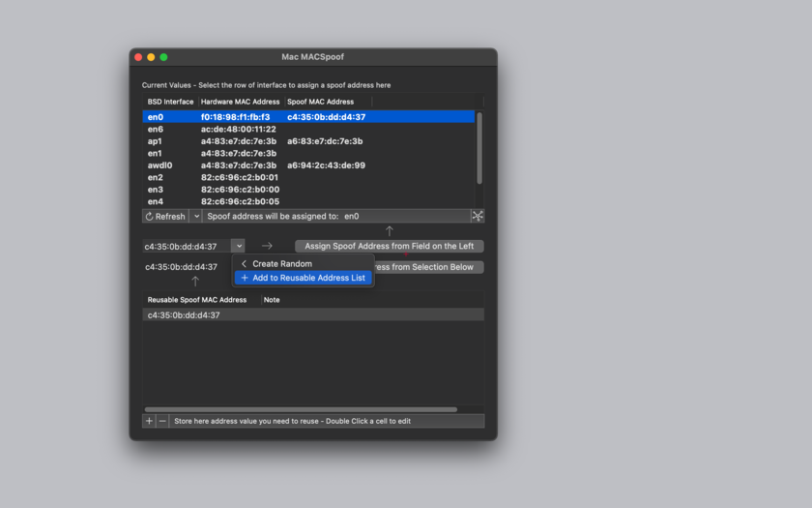Click hardware address ac:de:48:00:11:22
Image resolution: width=812 pixels, height=508 pixels.
click(x=238, y=129)
